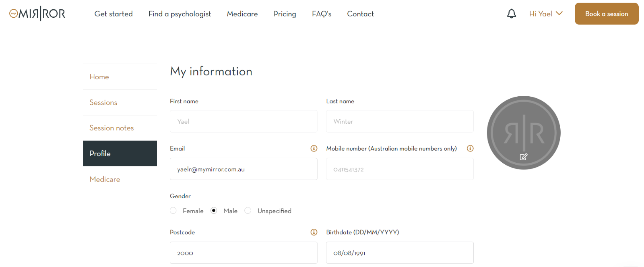644x267 pixels.
Task: Open Find a psychologist page
Action: 180,14
